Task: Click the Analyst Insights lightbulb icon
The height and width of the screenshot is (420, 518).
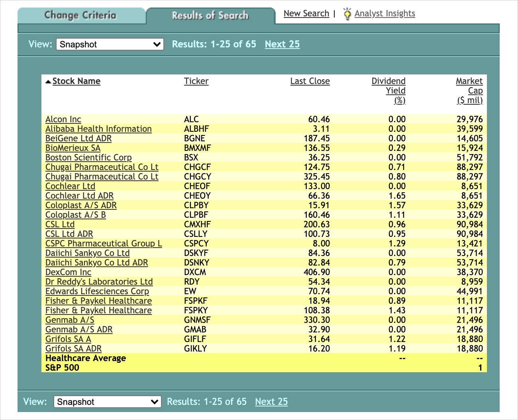Action: click(347, 14)
